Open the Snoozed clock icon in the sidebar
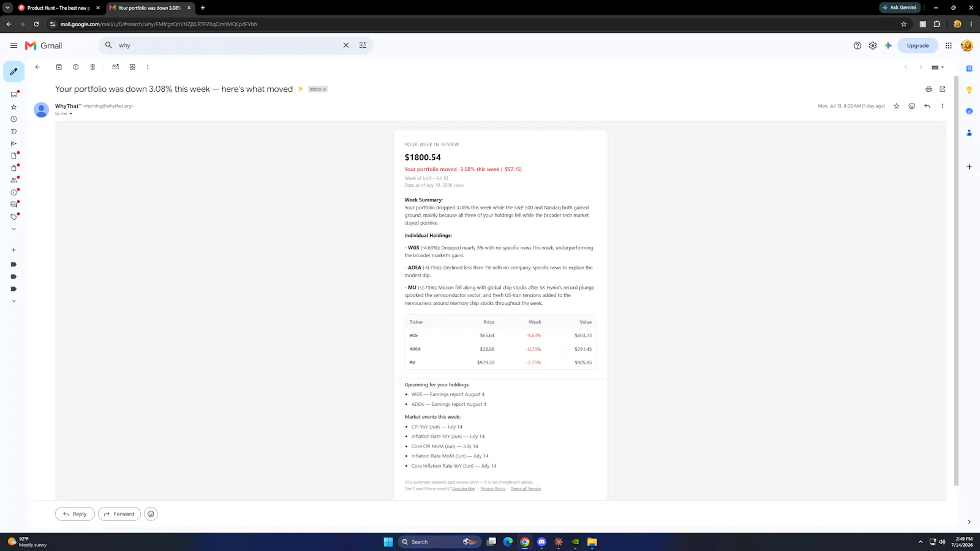 [x=13, y=119]
